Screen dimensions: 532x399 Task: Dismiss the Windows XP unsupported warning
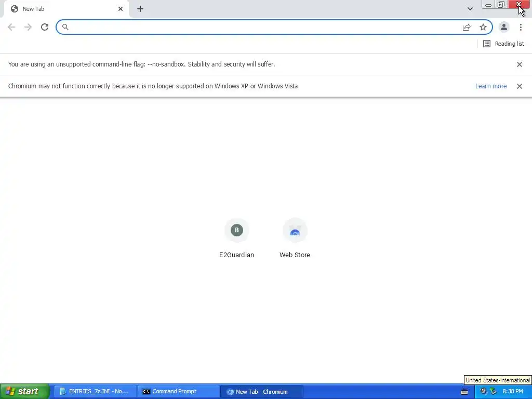tap(519, 86)
